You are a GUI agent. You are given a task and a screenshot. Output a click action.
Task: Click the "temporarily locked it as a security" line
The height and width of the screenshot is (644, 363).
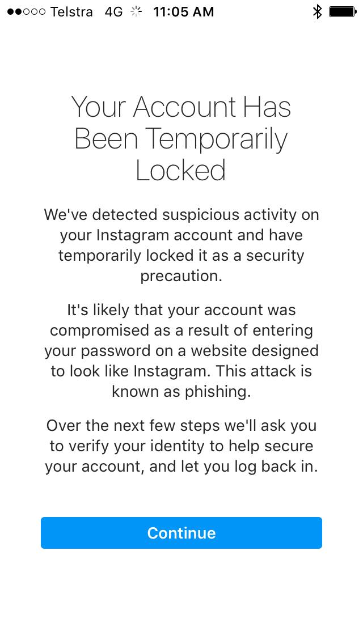pyautogui.click(x=181, y=255)
